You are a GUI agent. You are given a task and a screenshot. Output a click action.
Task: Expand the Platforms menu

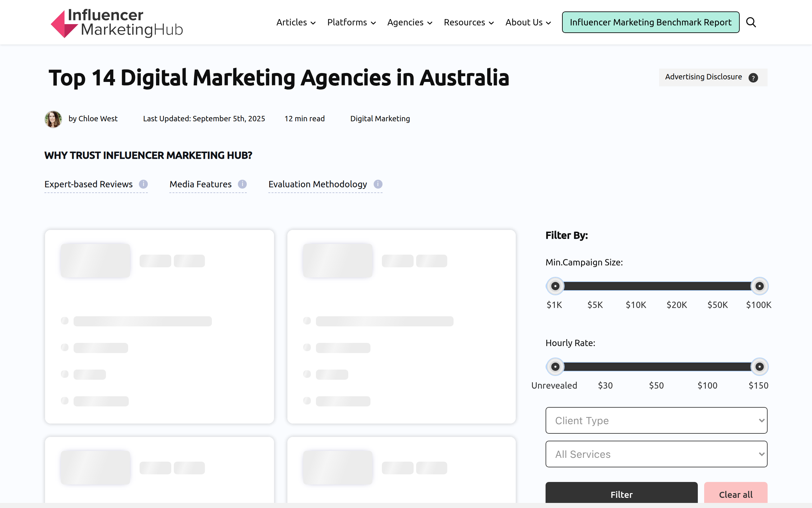351,23
